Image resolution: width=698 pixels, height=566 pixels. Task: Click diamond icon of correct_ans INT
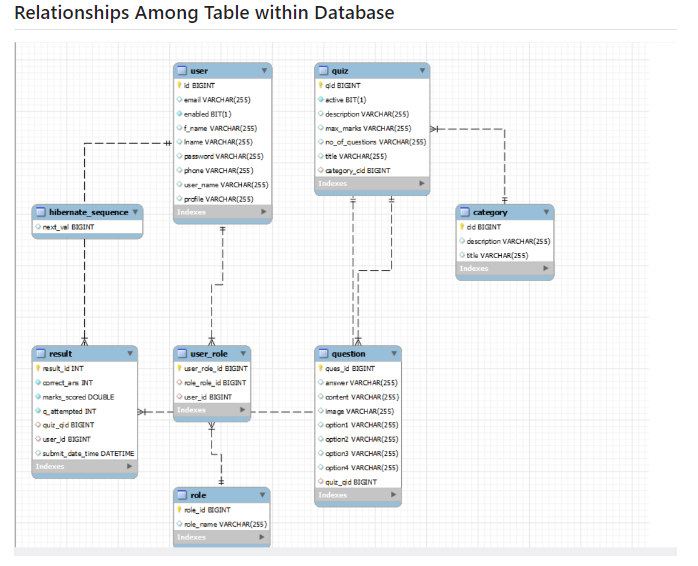[38, 382]
